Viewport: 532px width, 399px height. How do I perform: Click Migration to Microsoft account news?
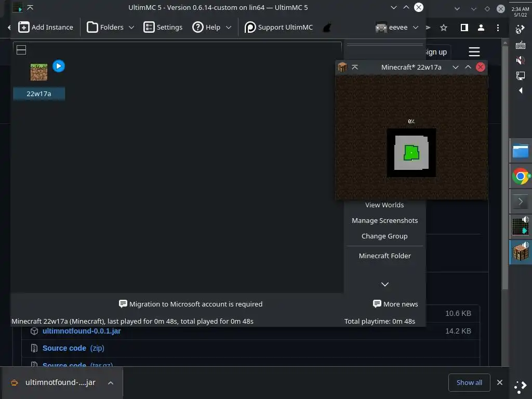click(x=191, y=304)
